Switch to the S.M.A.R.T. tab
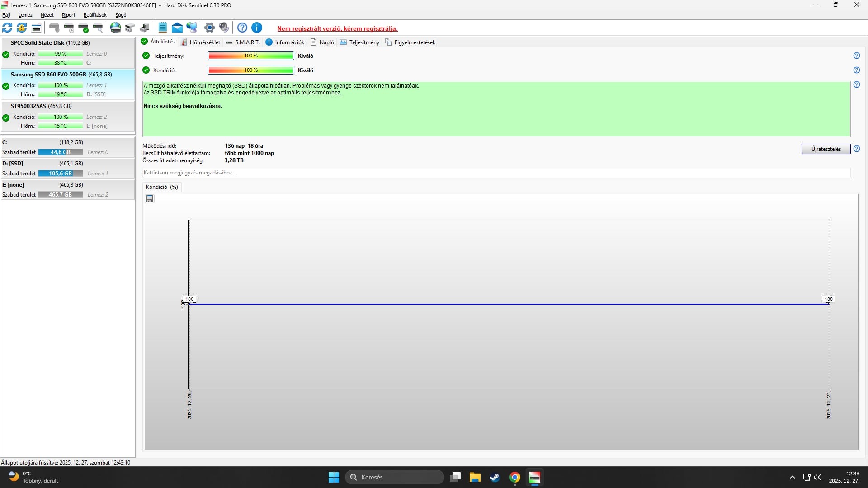The width and height of the screenshot is (868, 488). 243,42
